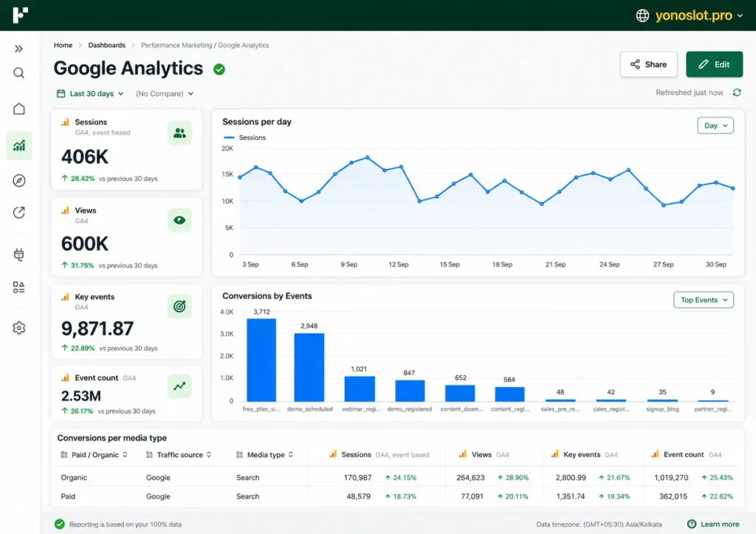The width and height of the screenshot is (756, 534).
Task: Click GA bars icon in Key events column header
Action: tap(555, 454)
